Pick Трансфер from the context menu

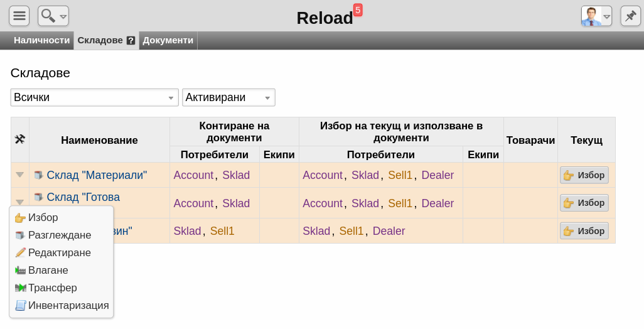tap(52, 288)
